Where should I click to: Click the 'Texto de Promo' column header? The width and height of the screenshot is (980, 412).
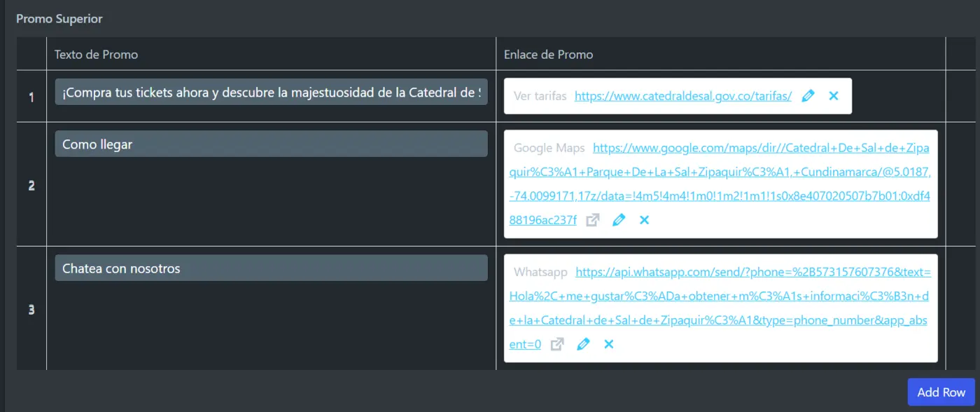tap(97, 55)
